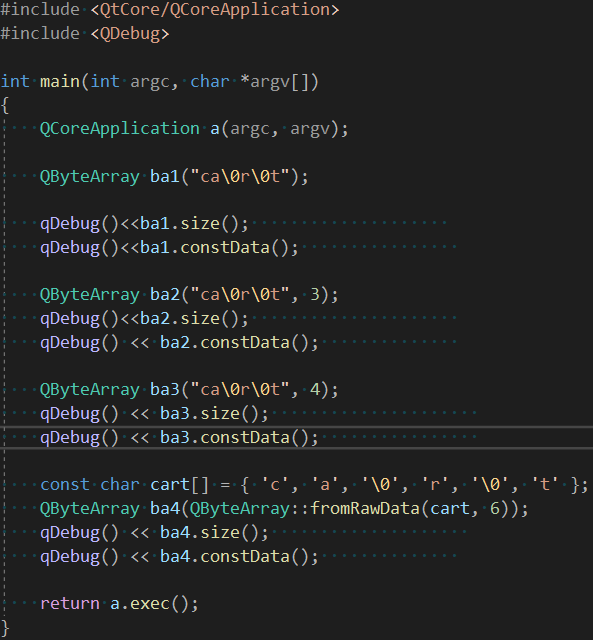
Task: Click the qDebug()<<ba1.size() line
Action: (x=144, y=224)
